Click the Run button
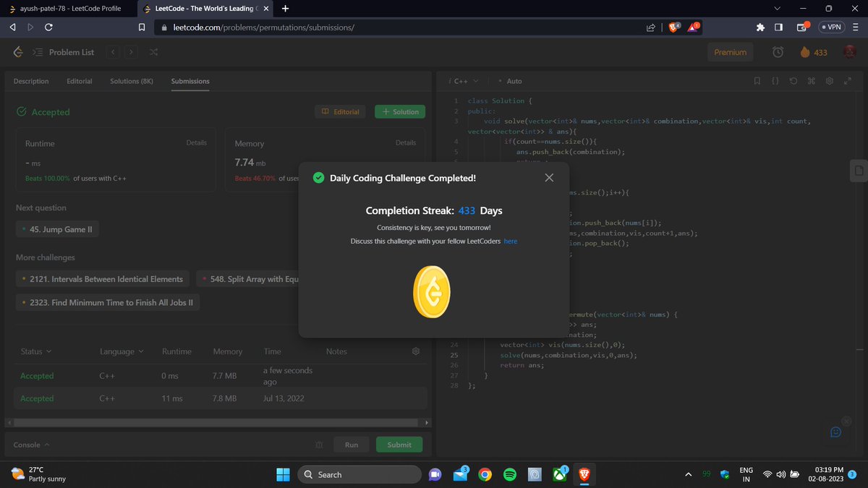This screenshot has height=488, width=868. (x=352, y=445)
